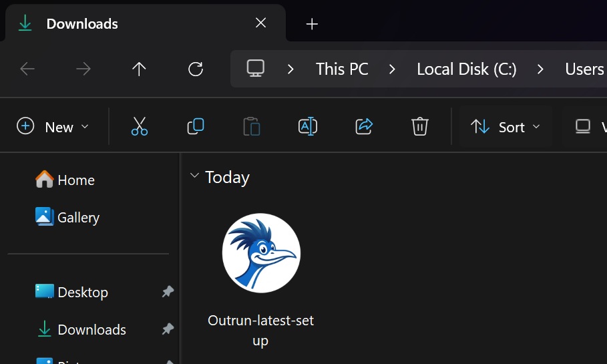This screenshot has width=607, height=364.
Task: Expand chevron after the monitor icon
Action: pyautogui.click(x=290, y=69)
